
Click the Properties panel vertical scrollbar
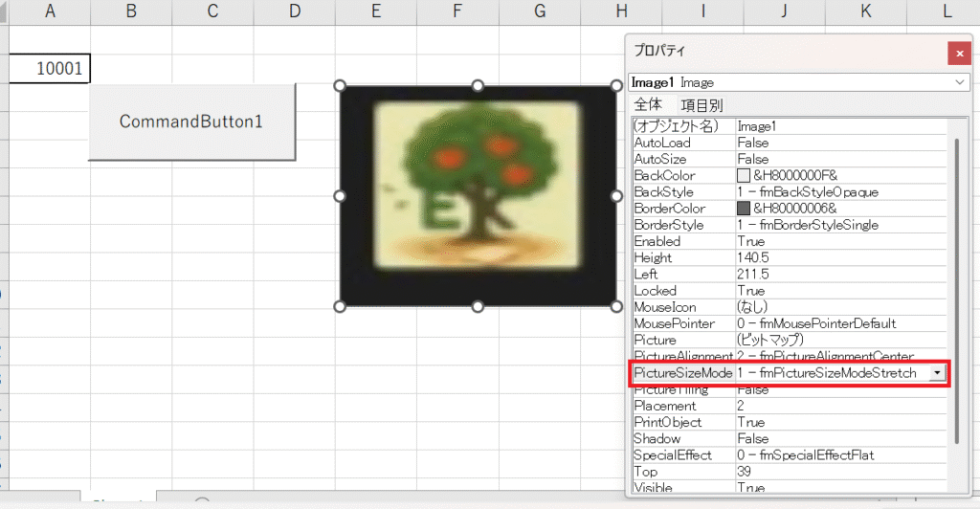(x=954, y=287)
